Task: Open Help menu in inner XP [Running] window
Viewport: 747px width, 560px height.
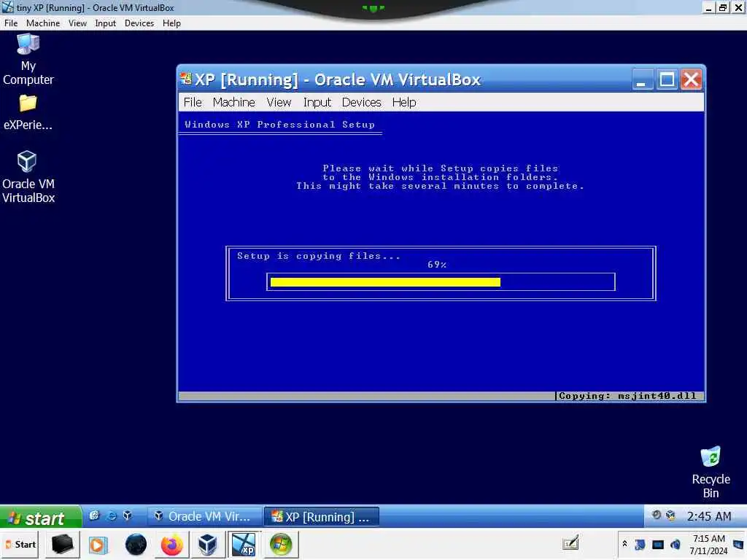Action: (404, 102)
